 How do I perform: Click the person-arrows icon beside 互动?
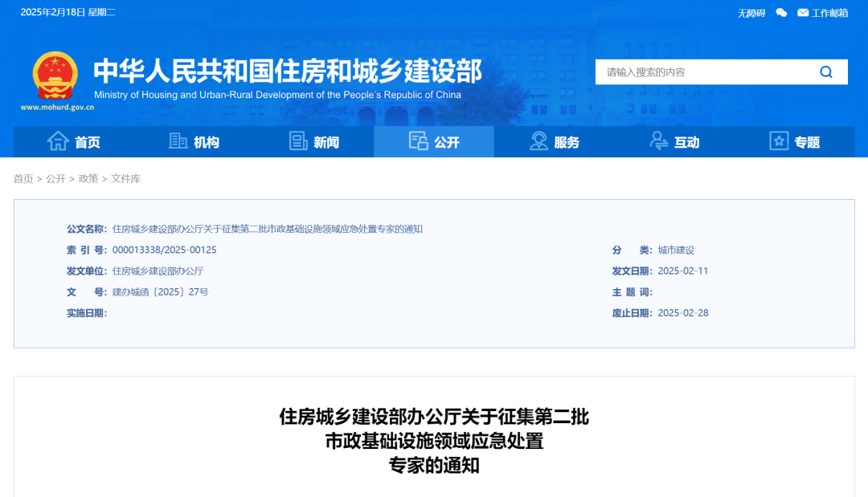[658, 141]
